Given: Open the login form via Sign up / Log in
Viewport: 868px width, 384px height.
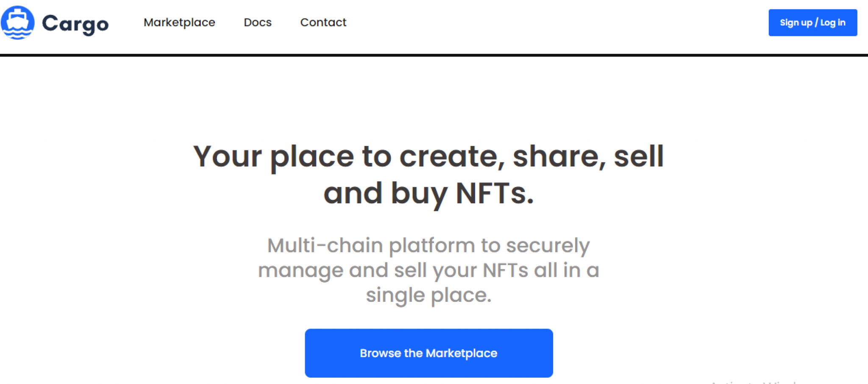Looking at the screenshot, I should click(x=812, y=23).
